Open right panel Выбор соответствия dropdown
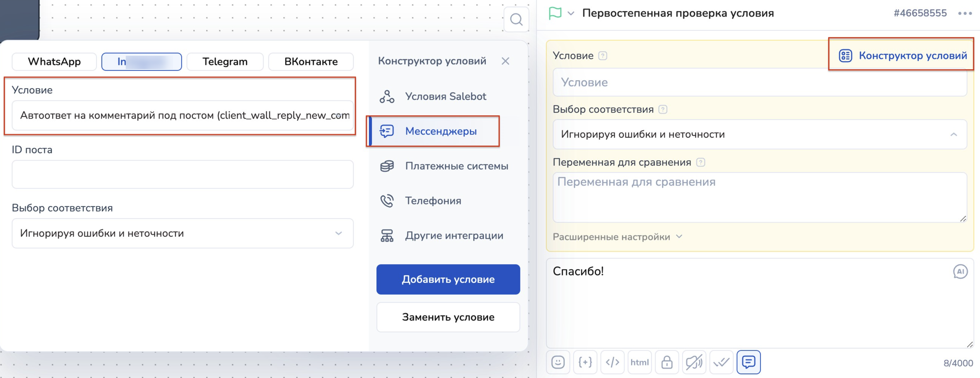 click(759, 134)
